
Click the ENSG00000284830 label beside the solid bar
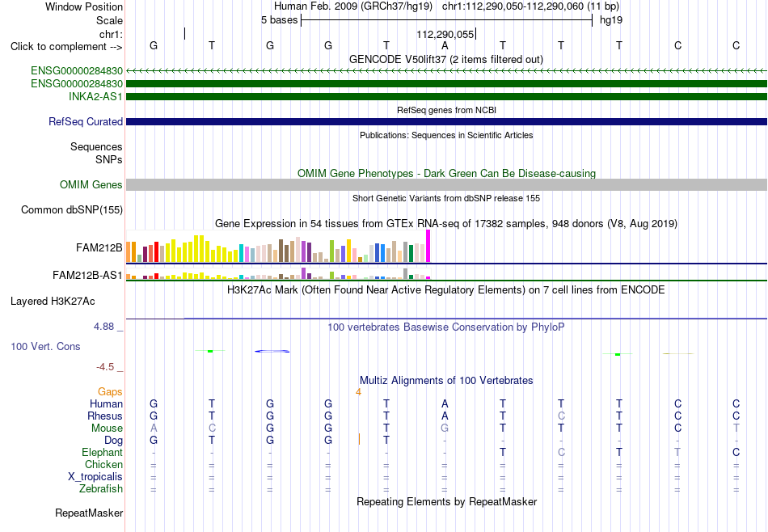(x=77, y=84)
